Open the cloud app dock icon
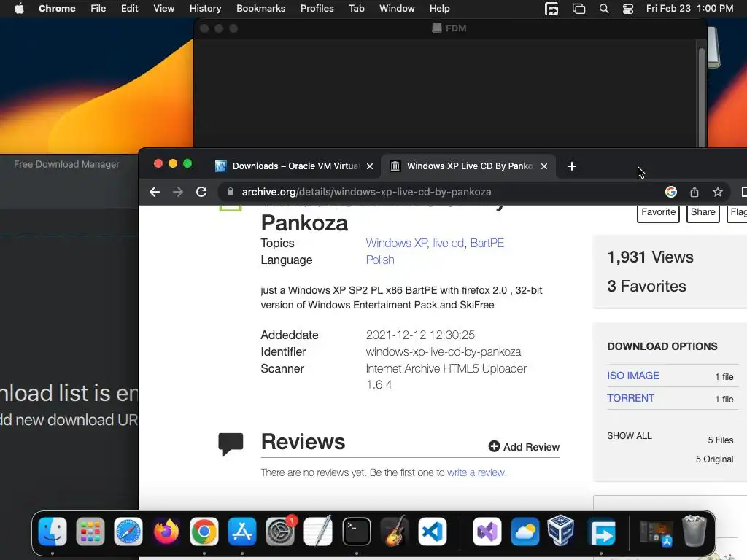 point(525,532)
